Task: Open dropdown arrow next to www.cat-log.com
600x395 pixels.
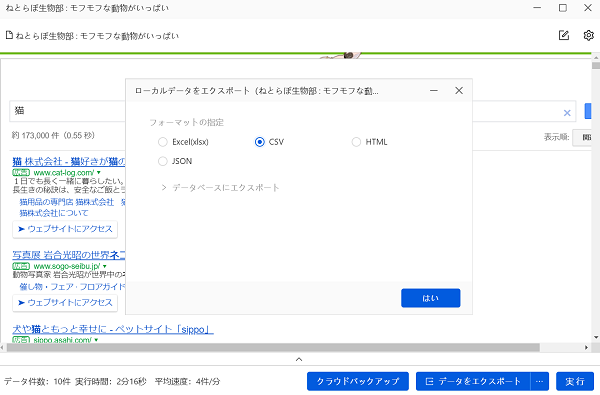Action: [x=99, y=173]
